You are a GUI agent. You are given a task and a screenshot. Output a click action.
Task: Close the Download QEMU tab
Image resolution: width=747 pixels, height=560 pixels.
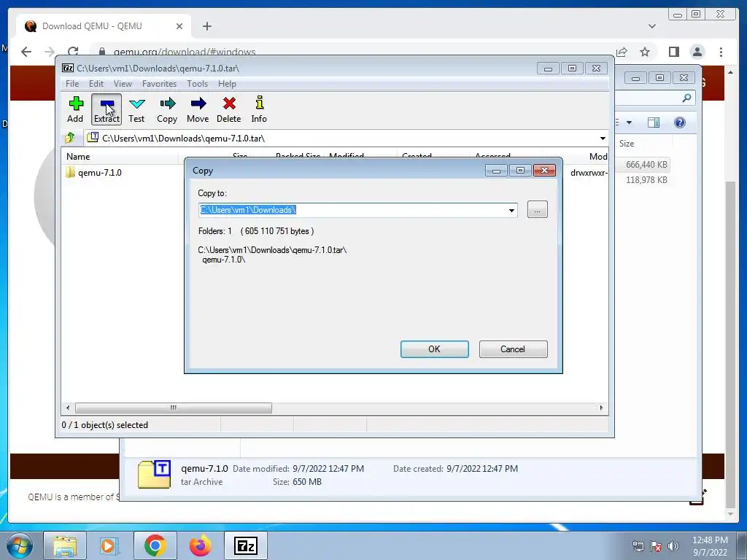point(179,26)
